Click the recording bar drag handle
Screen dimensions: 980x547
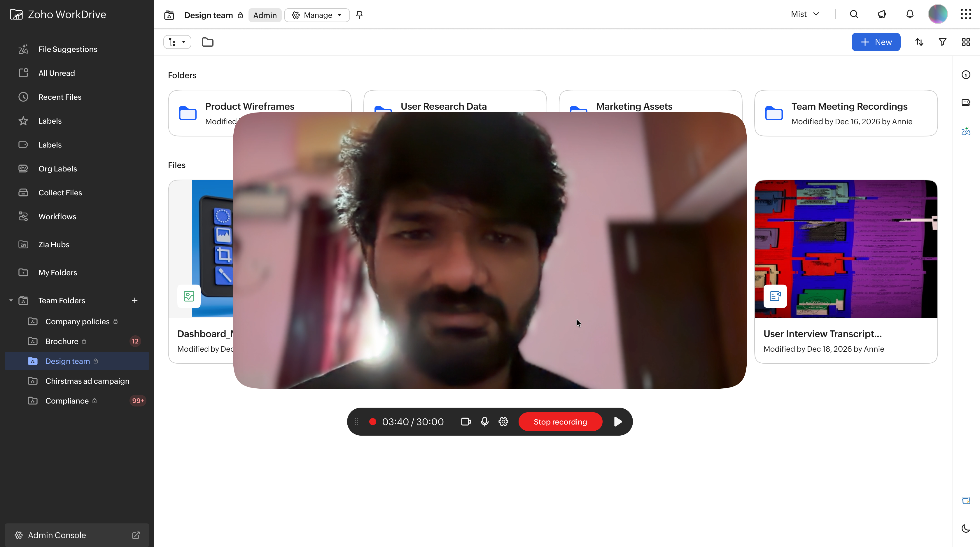click(x=356, y=421)
